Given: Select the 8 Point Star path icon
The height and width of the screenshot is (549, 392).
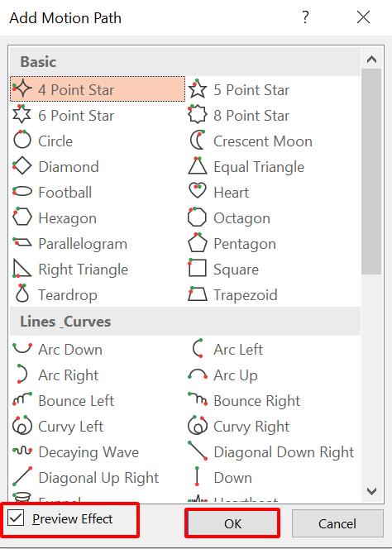Looking at the screenshot, I should pos(198,114).
